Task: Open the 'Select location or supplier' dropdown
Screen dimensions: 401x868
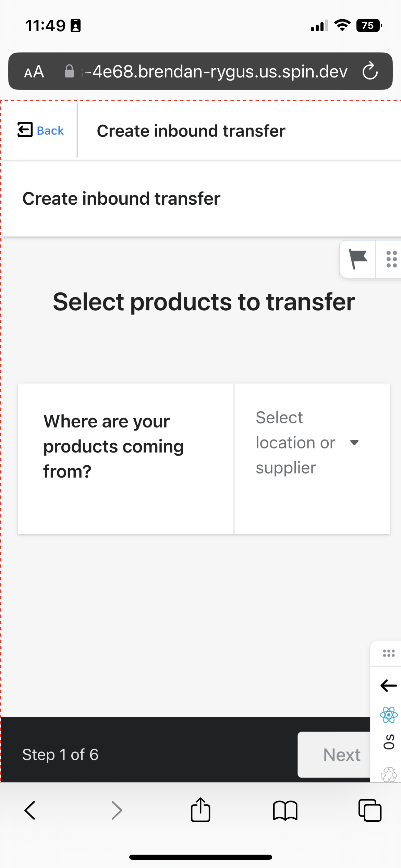Action: [x=302, y=442]
